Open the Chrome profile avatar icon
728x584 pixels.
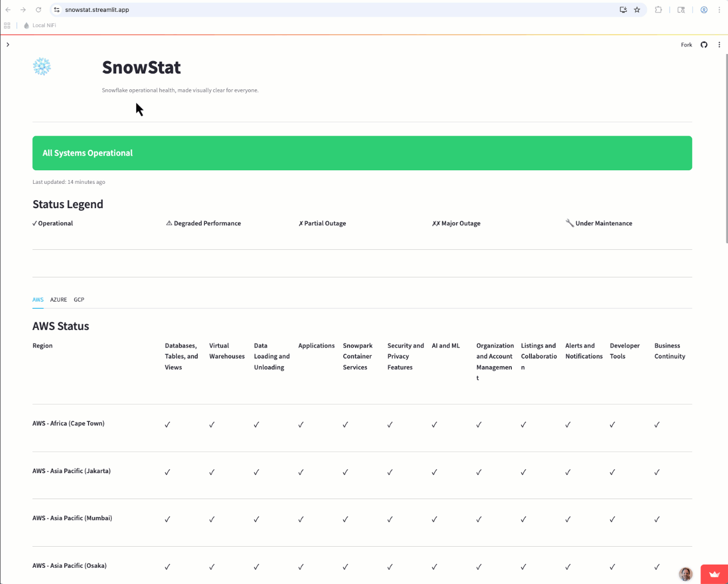(704, 10)
